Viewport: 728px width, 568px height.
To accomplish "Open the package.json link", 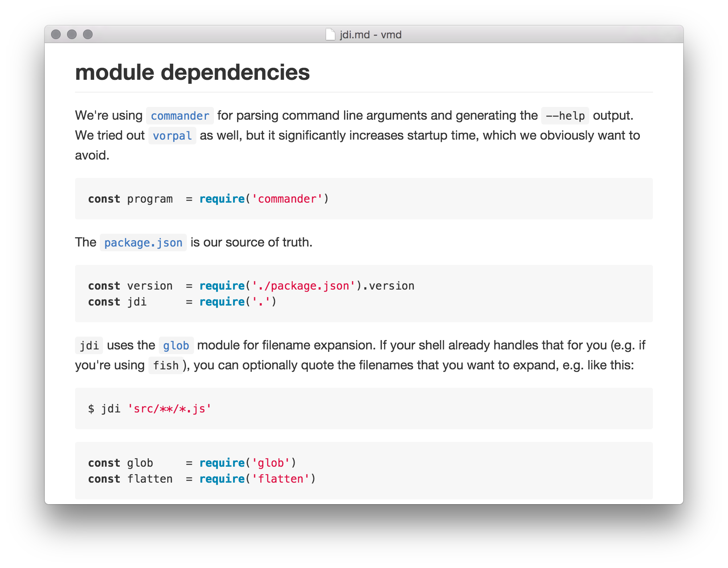I will tap(143, 243).
